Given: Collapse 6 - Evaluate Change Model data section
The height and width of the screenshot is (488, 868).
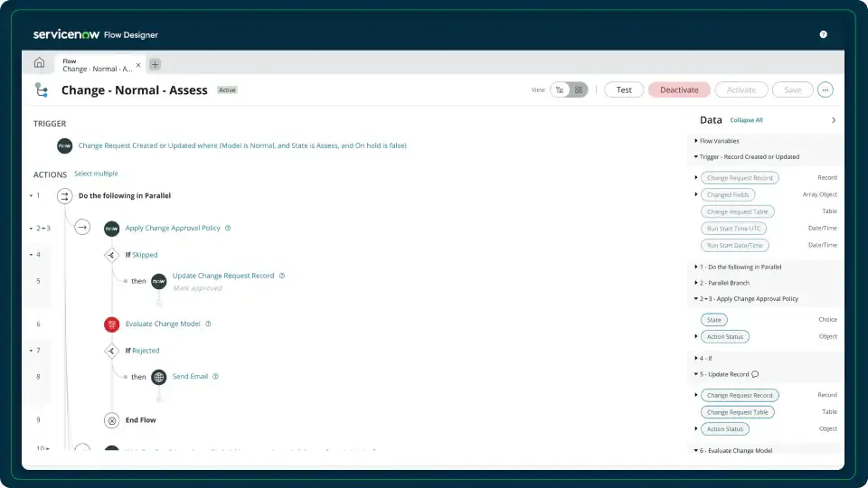Looking at the screenshot, I should 696,450.
